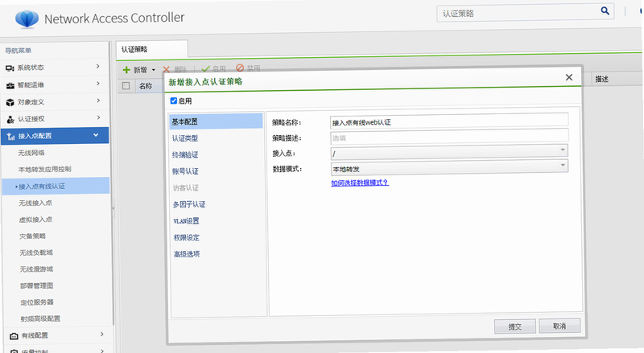Image resolution: width=644 pixels, height=353 pixels.
Task: Open 无线网络 in the sidebar
Action: coord(31,153)
